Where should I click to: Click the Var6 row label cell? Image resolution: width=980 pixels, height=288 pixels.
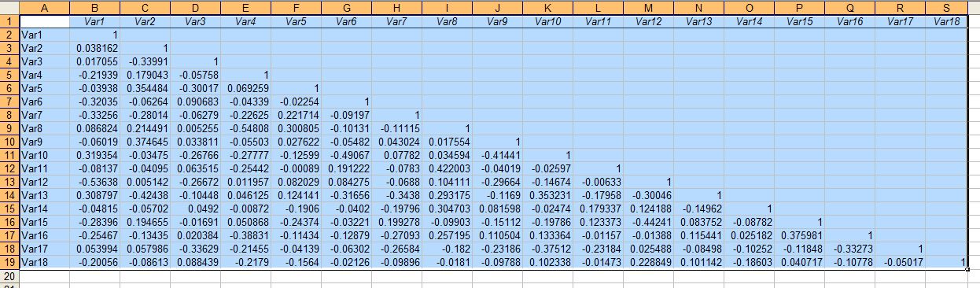(45, 102)
